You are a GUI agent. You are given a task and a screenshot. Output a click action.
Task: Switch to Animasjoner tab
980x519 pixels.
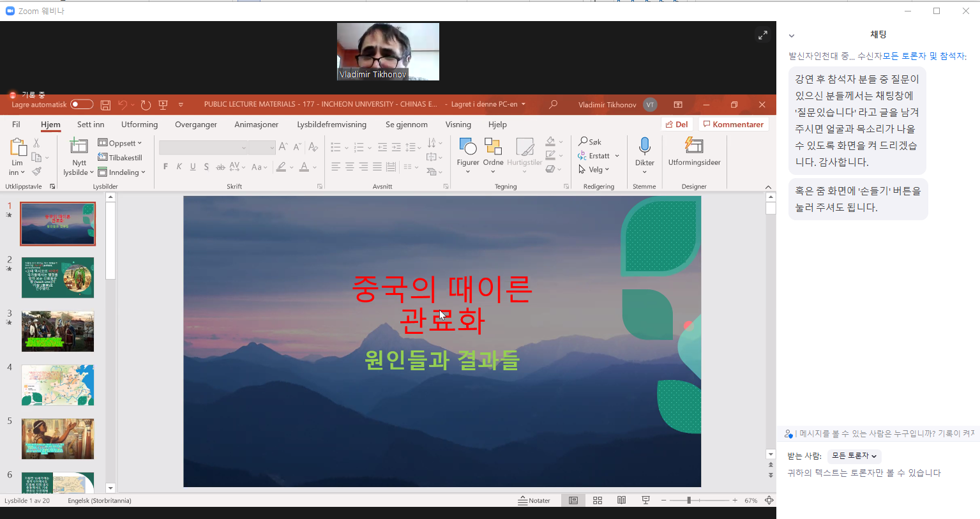tap(257, 124)
